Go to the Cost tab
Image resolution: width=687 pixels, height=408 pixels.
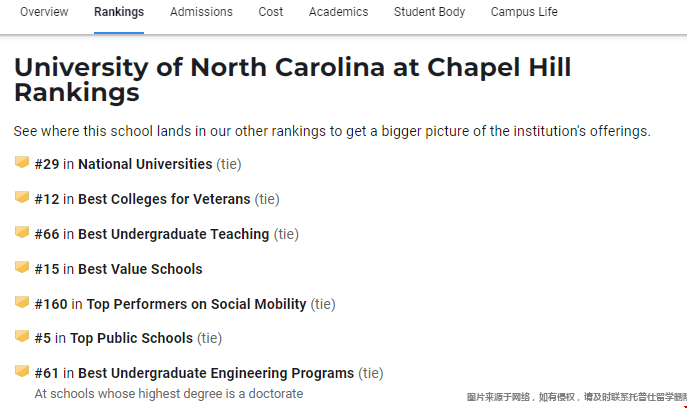click(270, 12)
